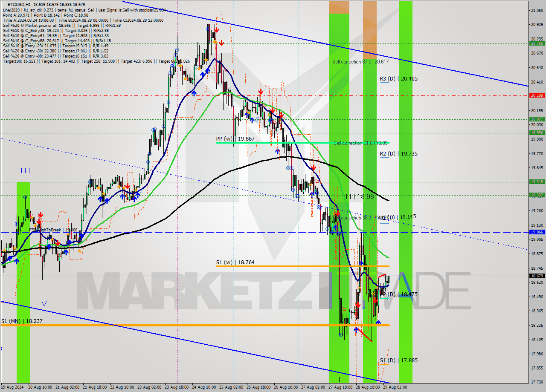
Task: Select the 'S1 (D) | 17.885' support label
Action: [399, 360]
